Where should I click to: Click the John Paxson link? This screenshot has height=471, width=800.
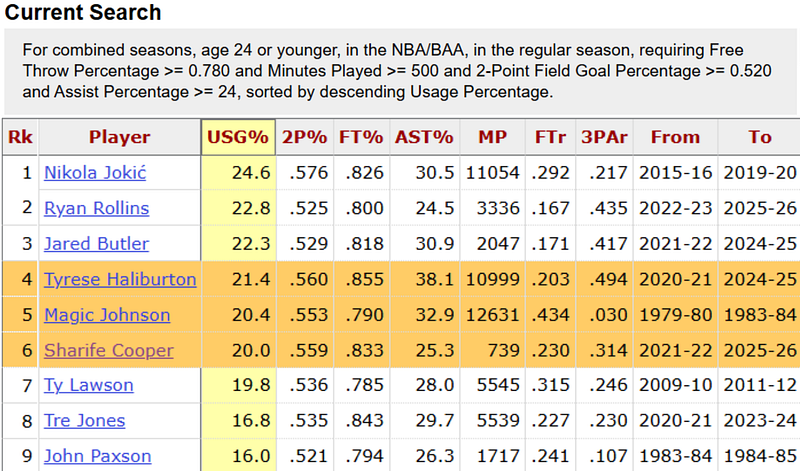coord(97,456)
